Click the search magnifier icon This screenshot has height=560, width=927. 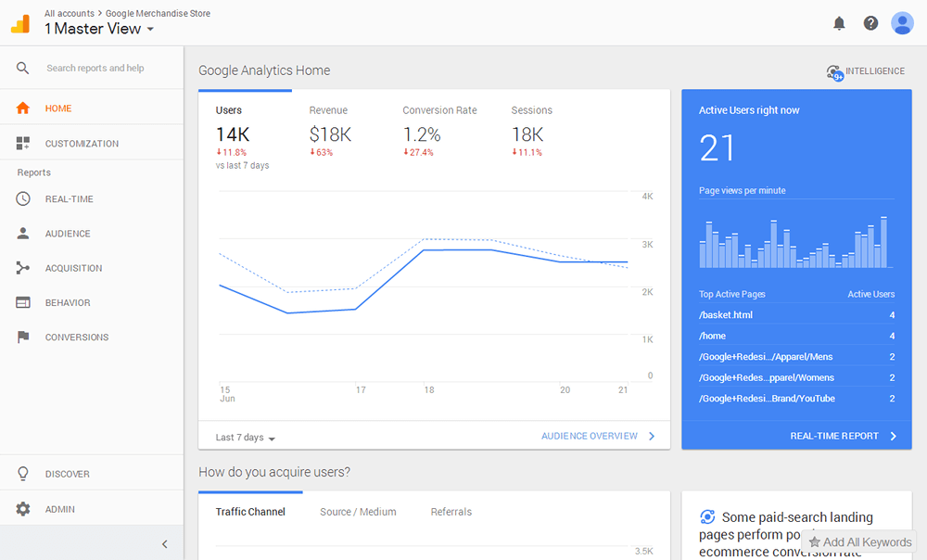pyautogui.click(x=22, y=68)
